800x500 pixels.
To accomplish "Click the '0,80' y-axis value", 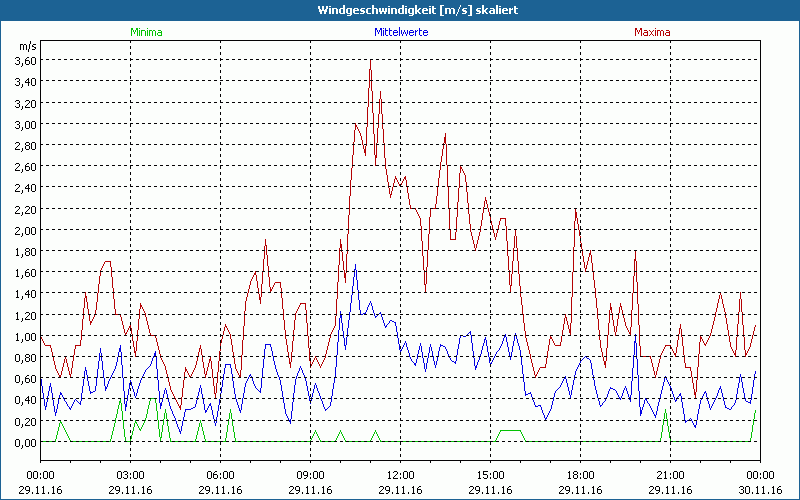I will (x=26, y=358).
